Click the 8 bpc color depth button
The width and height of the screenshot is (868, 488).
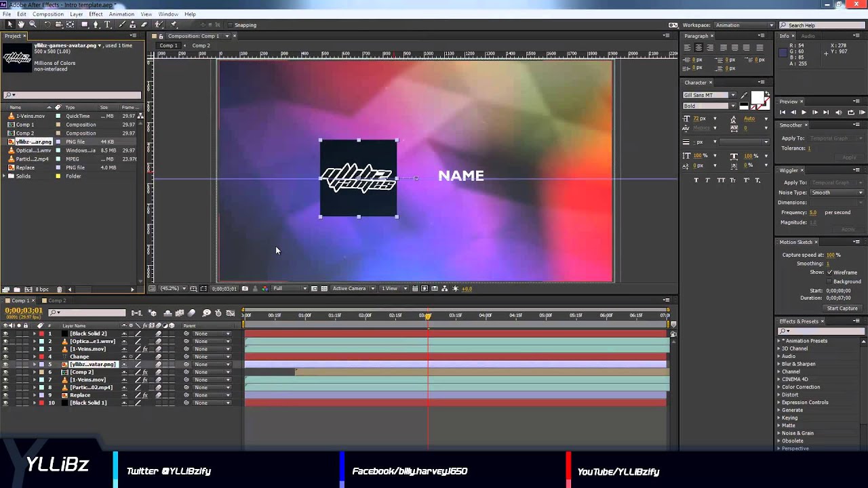[42, 289]
